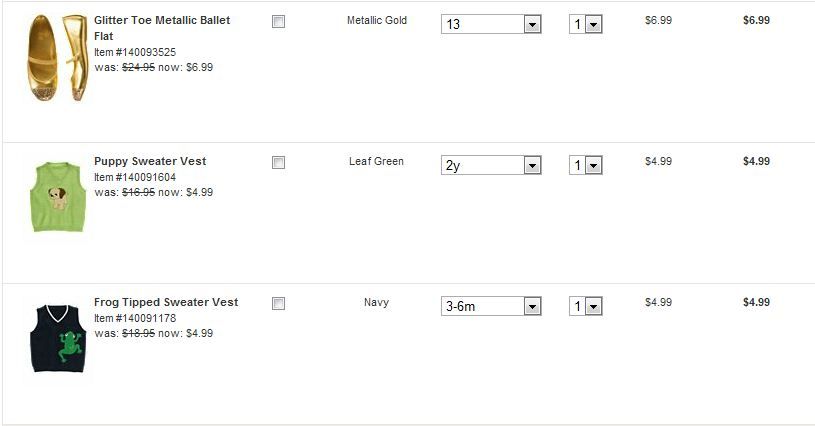Open the Glitter Toe Metallic Ballet Flat link
This screenshot has width=815, height=426.
[161, 20]
